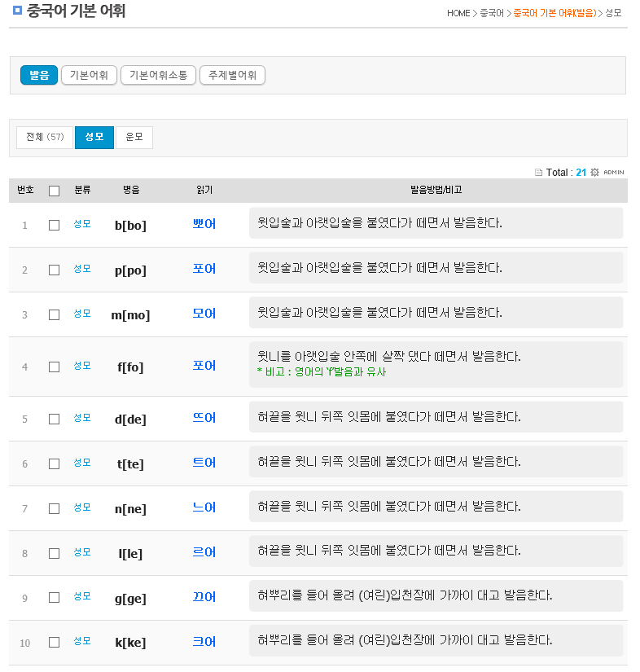
Task: Mark the checkbox for row k[ke]
Action: point(54,642)
